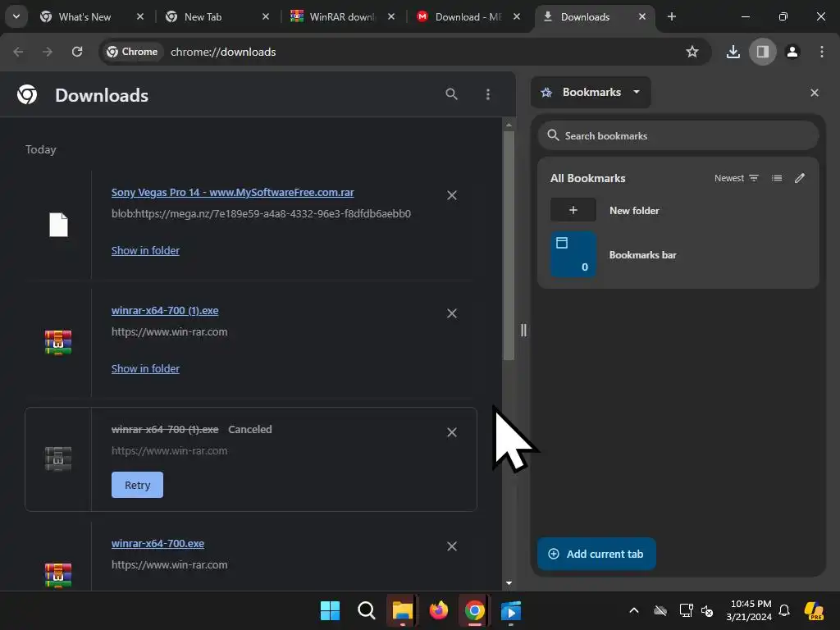Reload the current page
Image resolution: width=840 pixels, height=630 pixels.
(x=77, y=52)
